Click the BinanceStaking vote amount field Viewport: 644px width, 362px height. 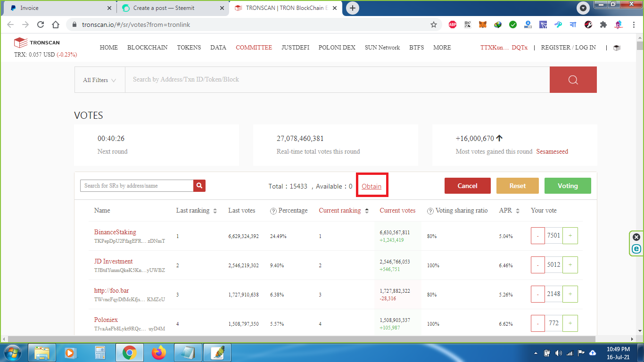point(553,236)
